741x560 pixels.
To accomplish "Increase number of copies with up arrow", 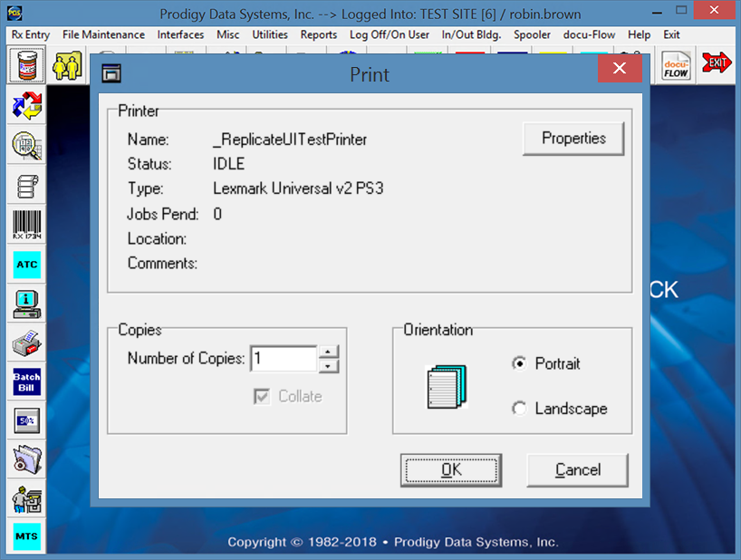I will click(x=329, y=352).
